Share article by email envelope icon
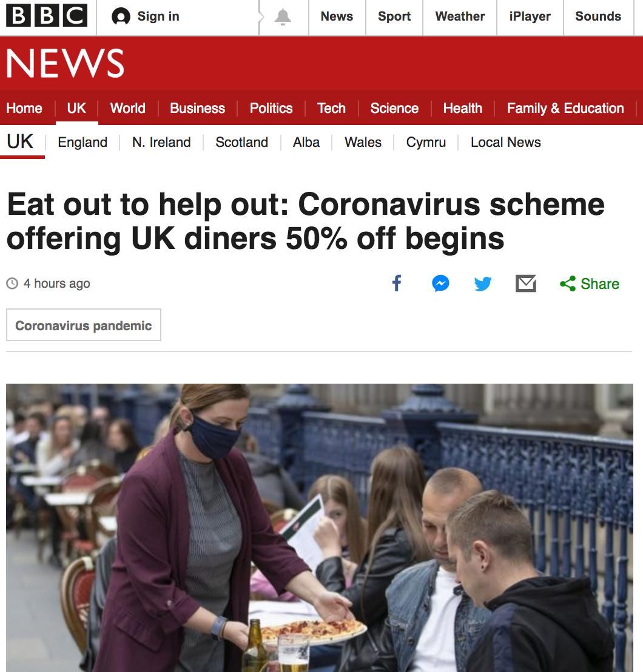This screenshot has height=672, width=643. (x=526, y=283)
